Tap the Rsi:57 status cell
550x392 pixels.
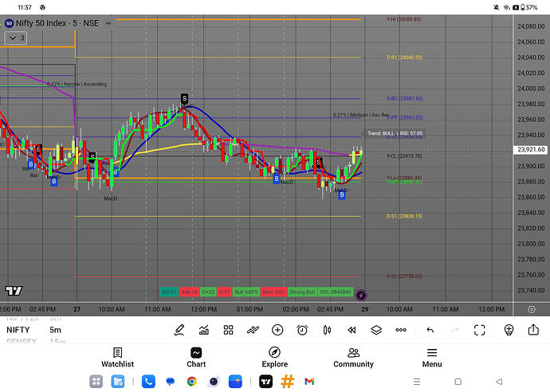click(x=169, y=292)
